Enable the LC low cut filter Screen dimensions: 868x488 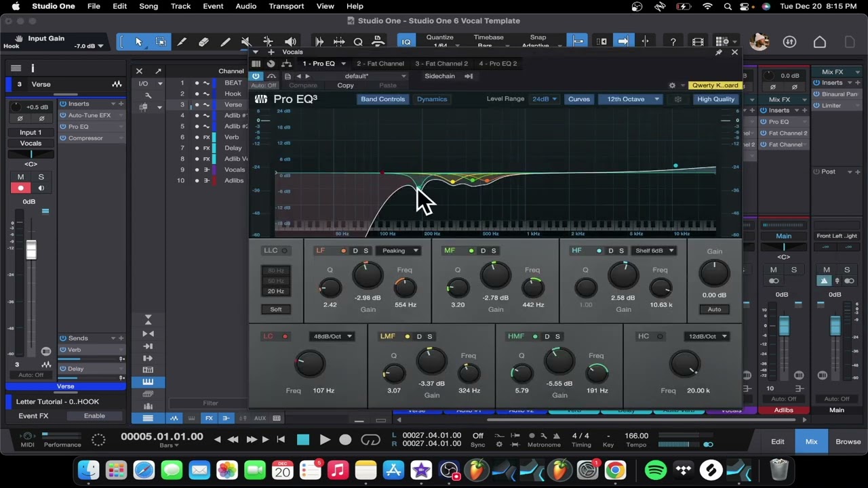pos(285,337)
